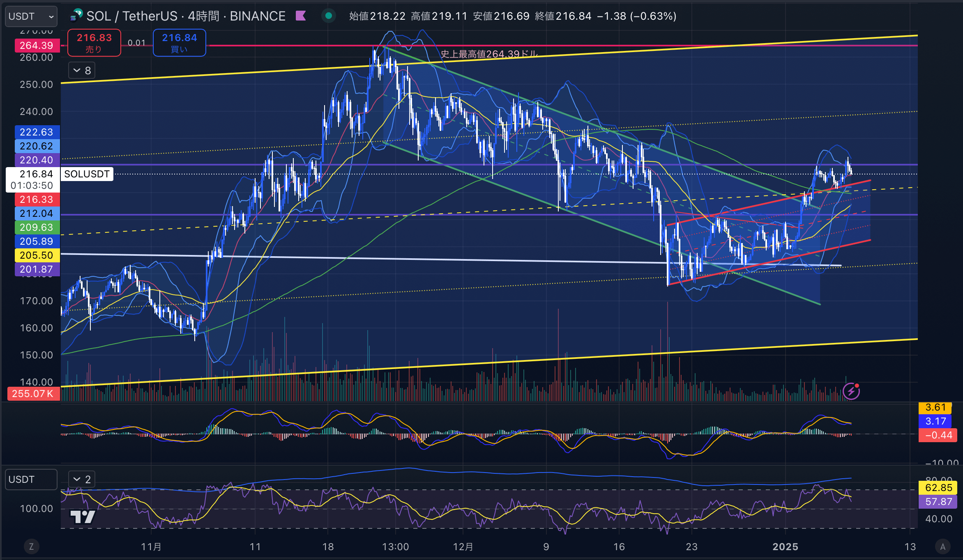The height and width of the screenshot is (560, 963).
Task: Open the USDT selector in the lower pane
Action: click(31, 480)
